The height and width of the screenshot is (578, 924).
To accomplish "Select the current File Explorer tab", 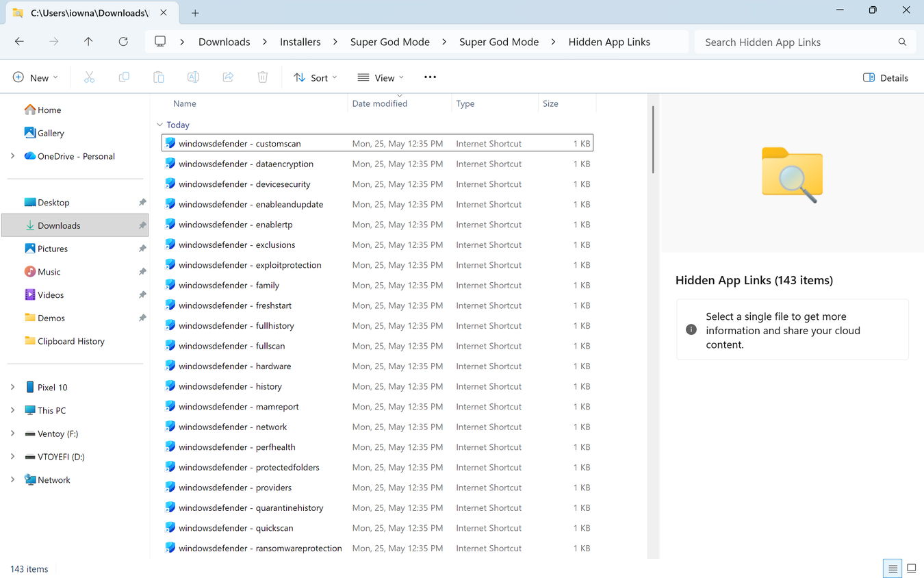I will (x=90, y=13).
